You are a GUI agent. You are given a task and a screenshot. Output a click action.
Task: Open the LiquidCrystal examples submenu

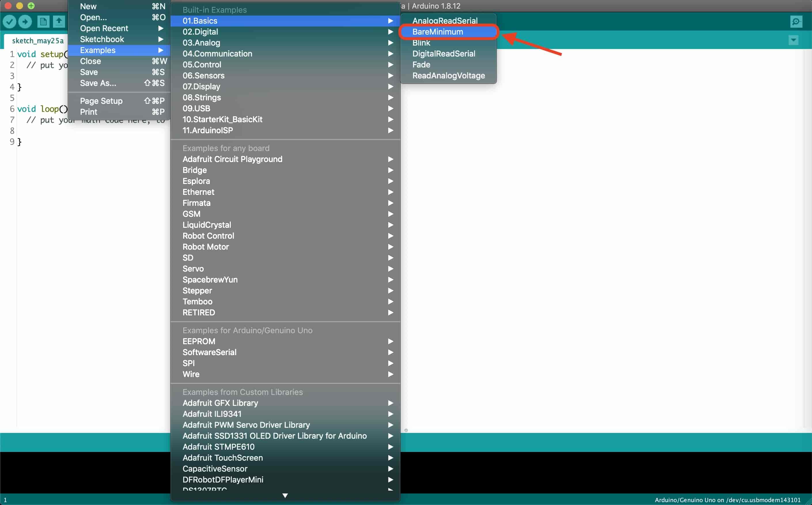click(285, 225)
